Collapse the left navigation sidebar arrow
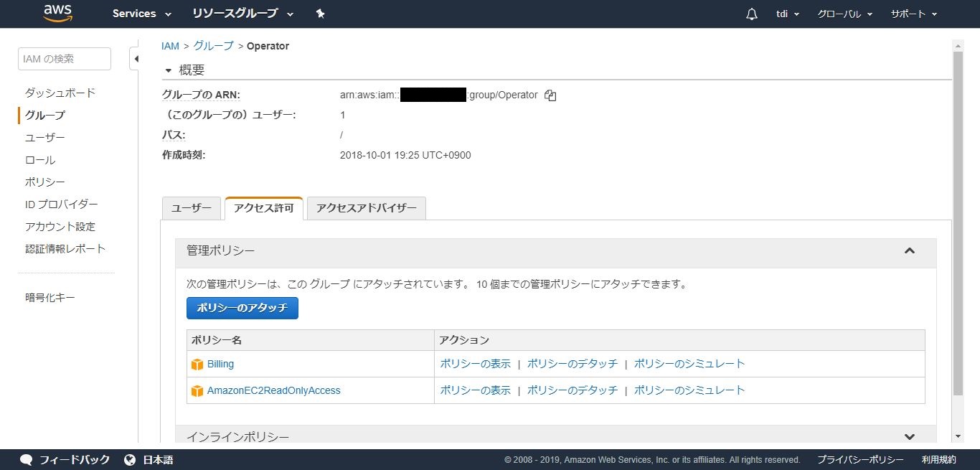This screenshot has width=980, height=470. (x=134, y=59)
